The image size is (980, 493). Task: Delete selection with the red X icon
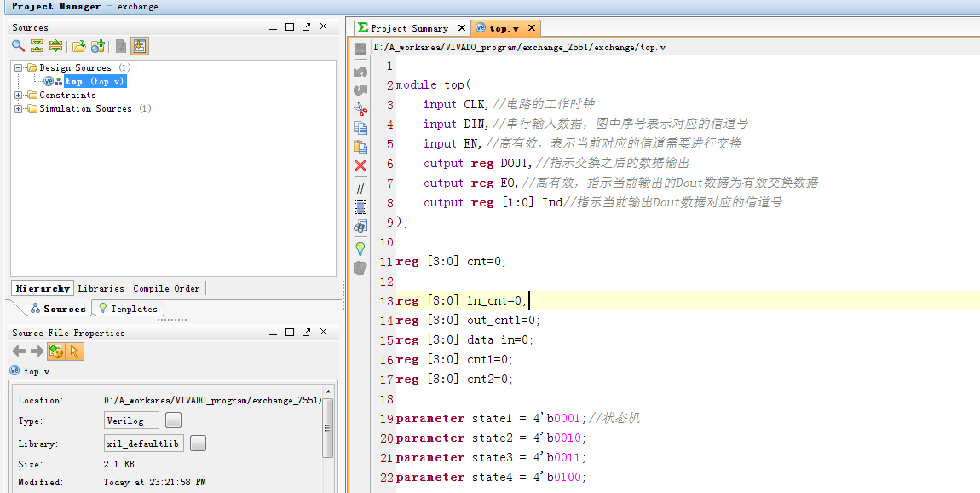pos(360,165)
